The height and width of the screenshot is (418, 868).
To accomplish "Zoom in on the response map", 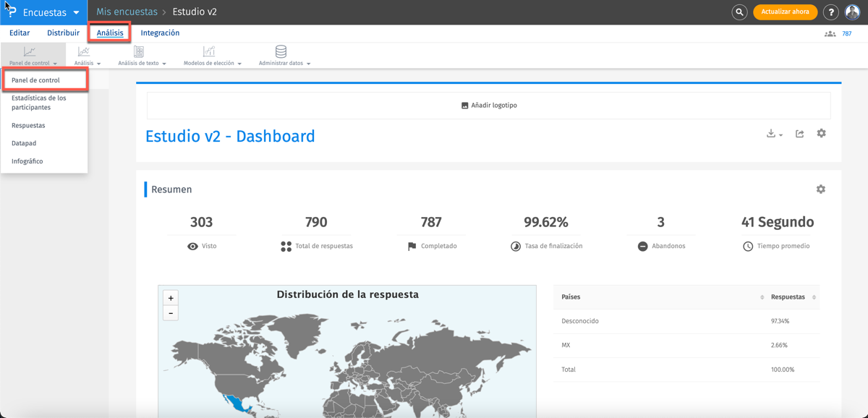I will [171, 298].
